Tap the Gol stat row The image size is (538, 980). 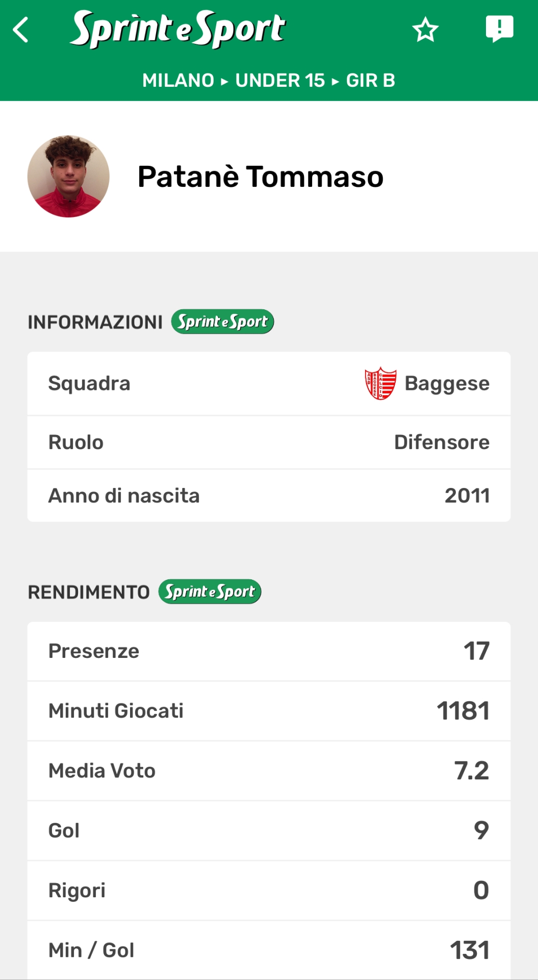pos(269,830)
